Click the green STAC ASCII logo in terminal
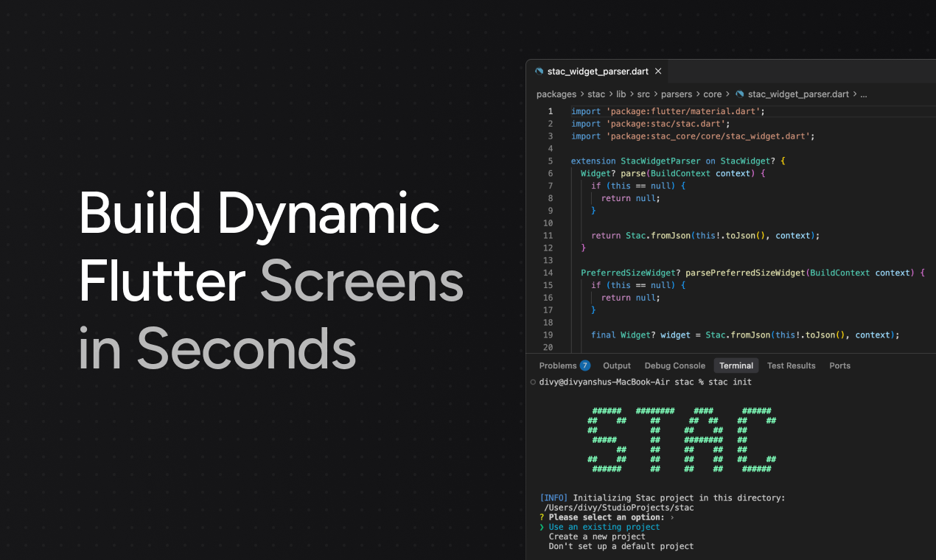The width and height of the screenshot is (936, 560). [681, 440]
